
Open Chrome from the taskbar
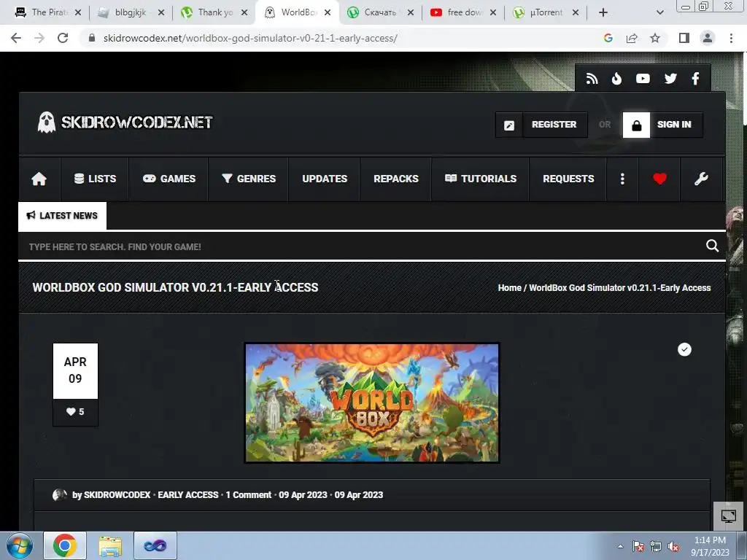click(65, 545)
